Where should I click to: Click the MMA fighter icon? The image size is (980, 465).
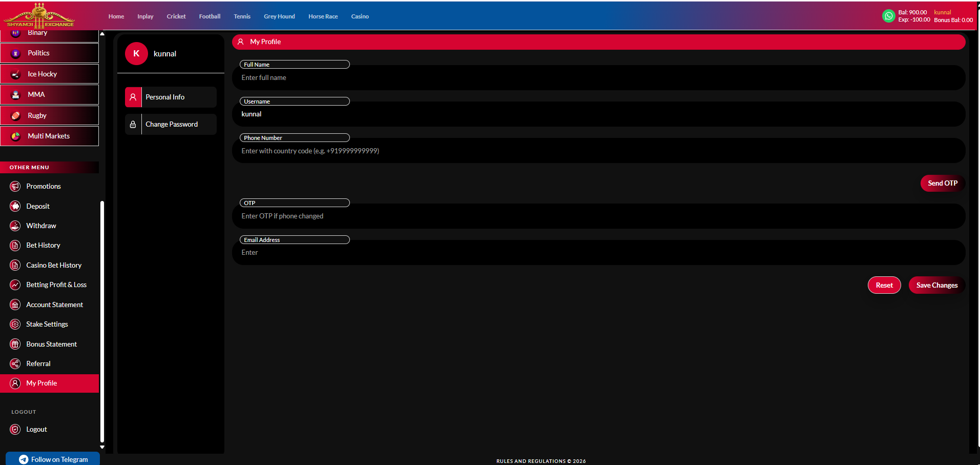(15, 95)
